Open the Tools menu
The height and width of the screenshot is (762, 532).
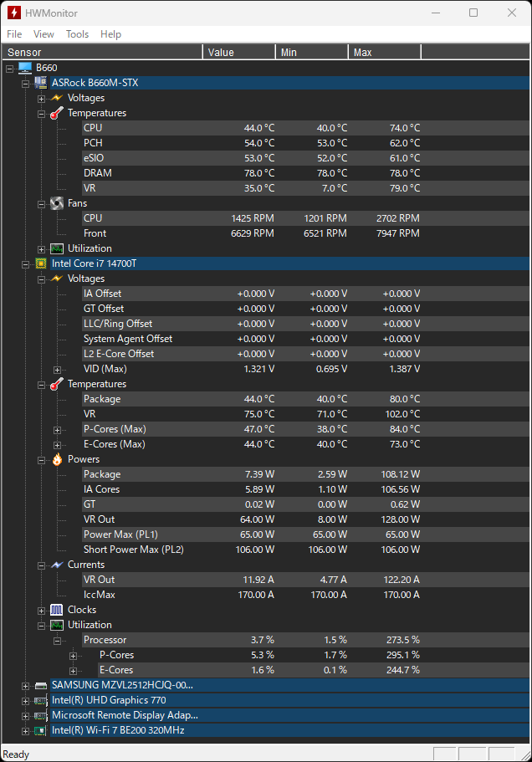pyautogui.click(x=77, y=34)
